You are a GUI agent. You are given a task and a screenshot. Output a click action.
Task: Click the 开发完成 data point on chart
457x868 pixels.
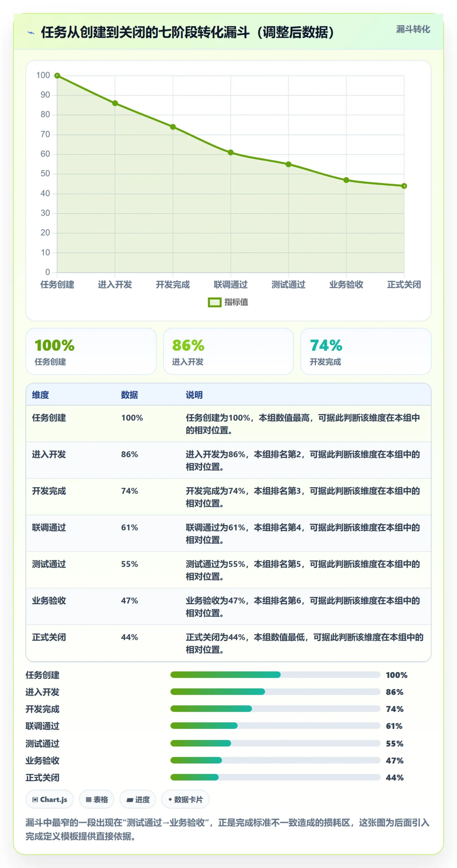point(173,127)
